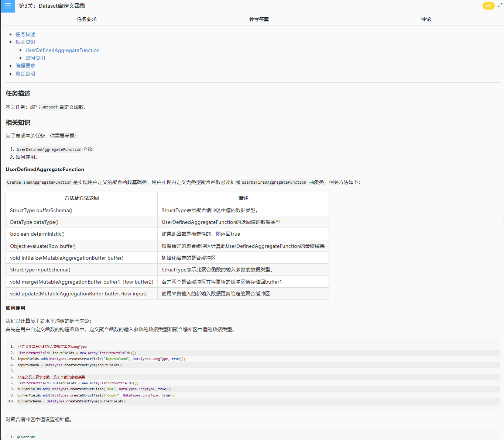Navigate to the 编程要求 section link
This screenshot has width=504, height=440.
tap(25, 66)
